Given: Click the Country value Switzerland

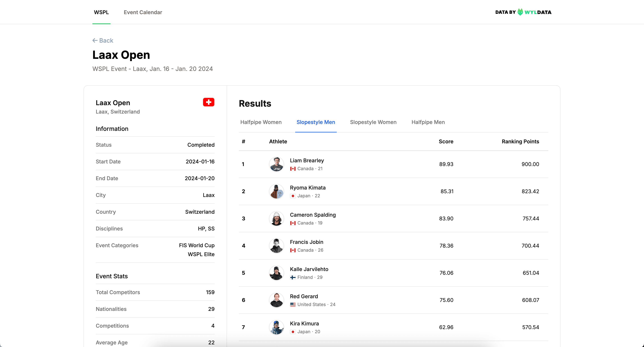Looking at the screenshot, I should point(200,212).
